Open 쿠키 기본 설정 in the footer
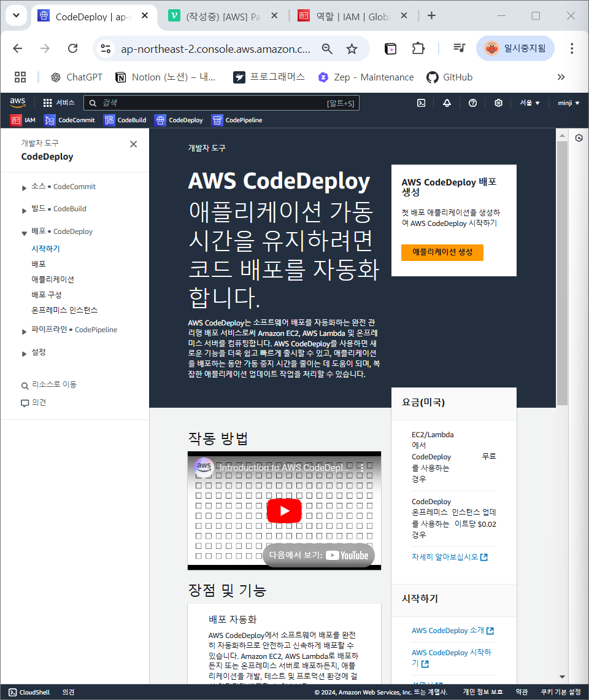589x700 pixels. (x=561, y=692)
